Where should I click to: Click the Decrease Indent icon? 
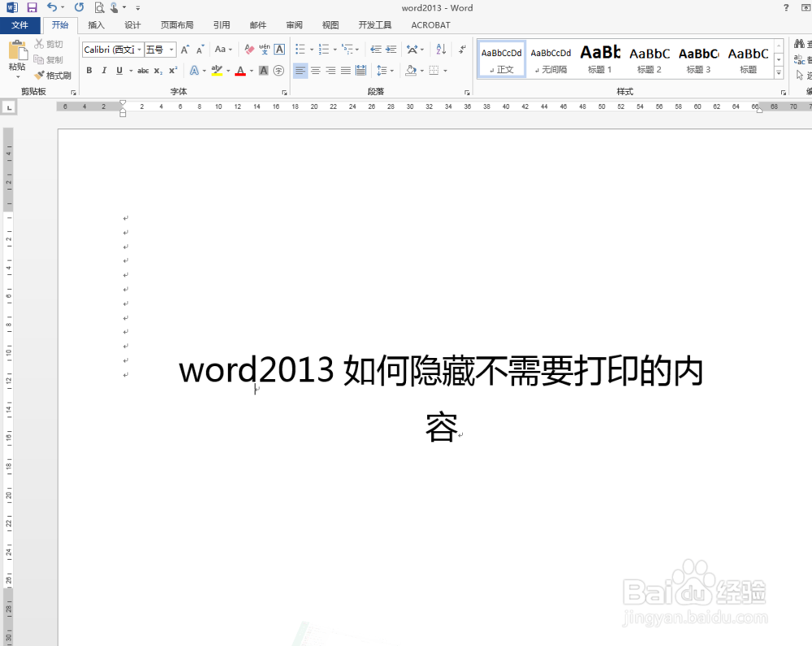376,50
